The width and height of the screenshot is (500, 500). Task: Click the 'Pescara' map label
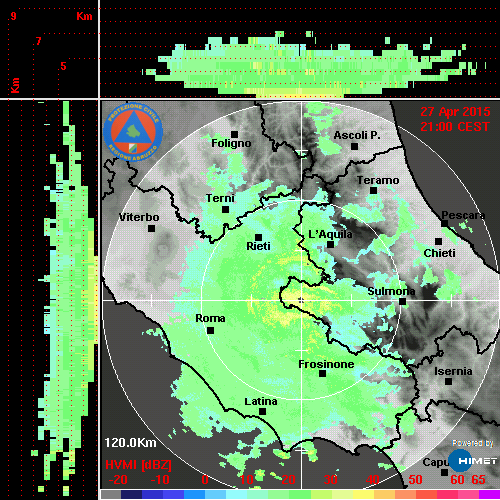pos(463,215)
